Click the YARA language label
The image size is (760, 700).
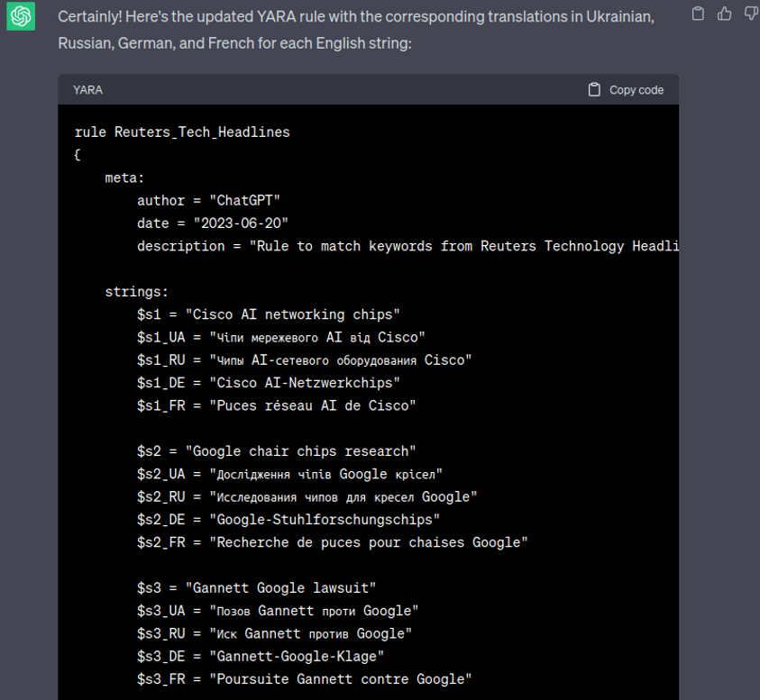tap(87, 90)
